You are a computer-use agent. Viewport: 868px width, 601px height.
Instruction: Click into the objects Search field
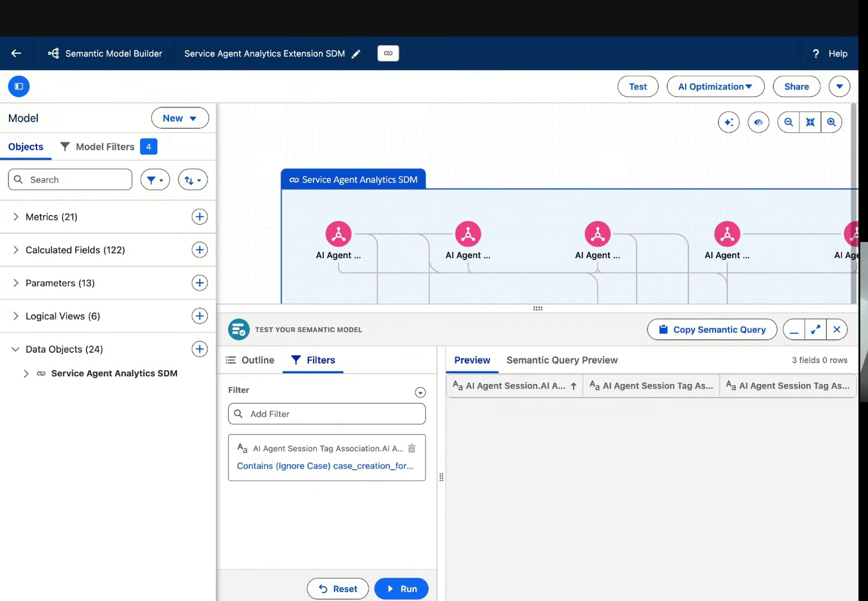tap(70, 179)
